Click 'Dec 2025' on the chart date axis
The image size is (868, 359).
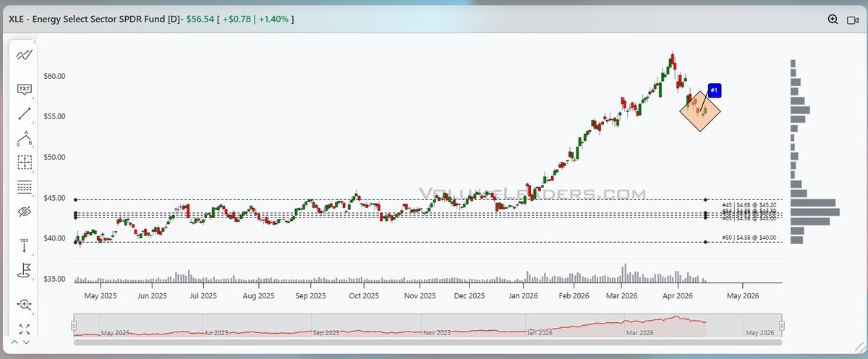point(470,295)
